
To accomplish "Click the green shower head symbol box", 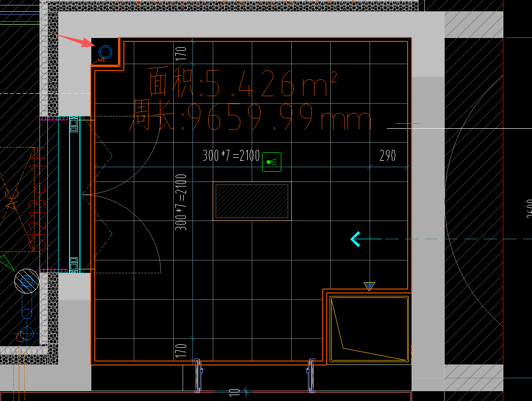I will click(271, 162).
